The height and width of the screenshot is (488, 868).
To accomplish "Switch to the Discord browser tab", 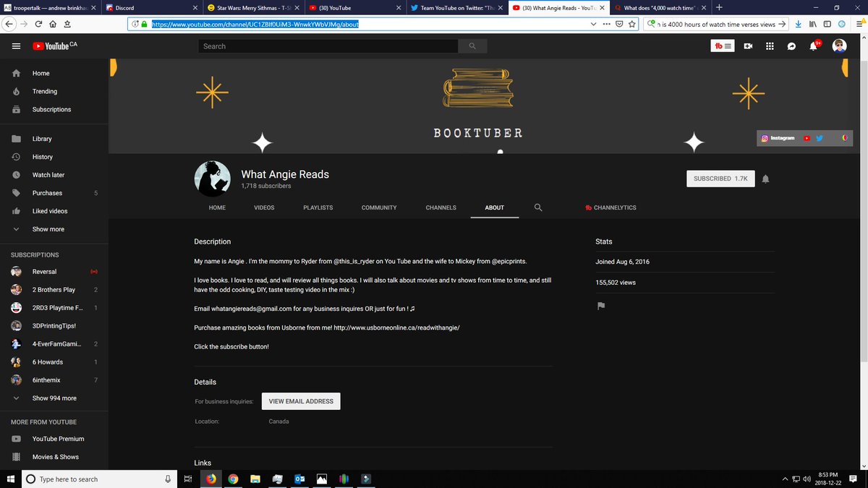I will [150, 8].
